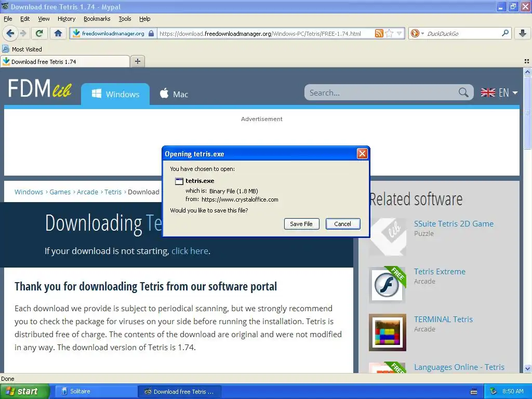Open the Games breadcrumb link
This screenshot has width=532, height=399.
[60, 192]
